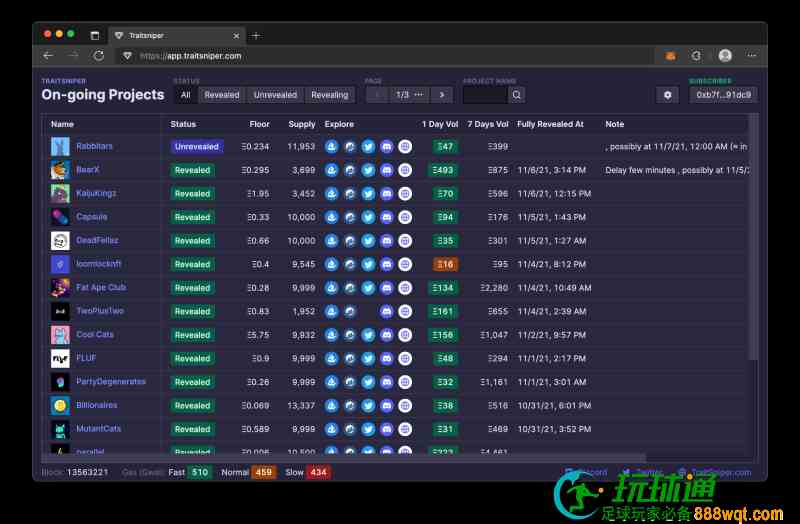Click the orange 16 volume badge
The height and width of the screenshot is (524, 800).
(445, 264)
